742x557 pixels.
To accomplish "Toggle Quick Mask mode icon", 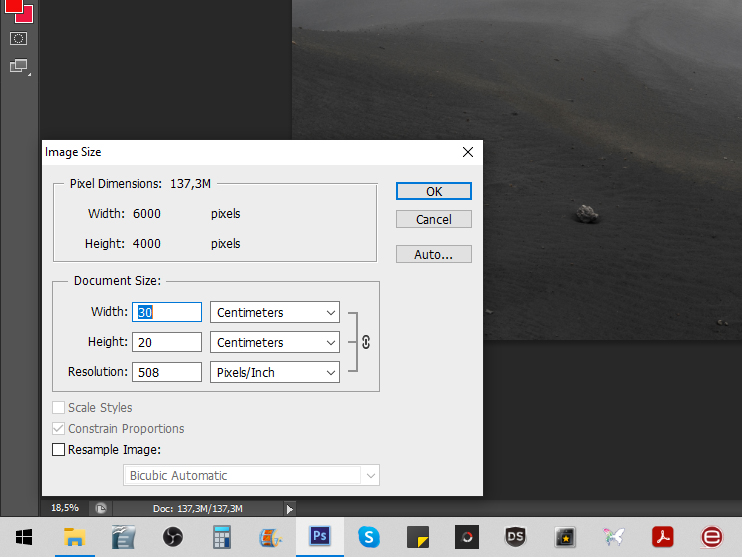I will coord(18,38).
